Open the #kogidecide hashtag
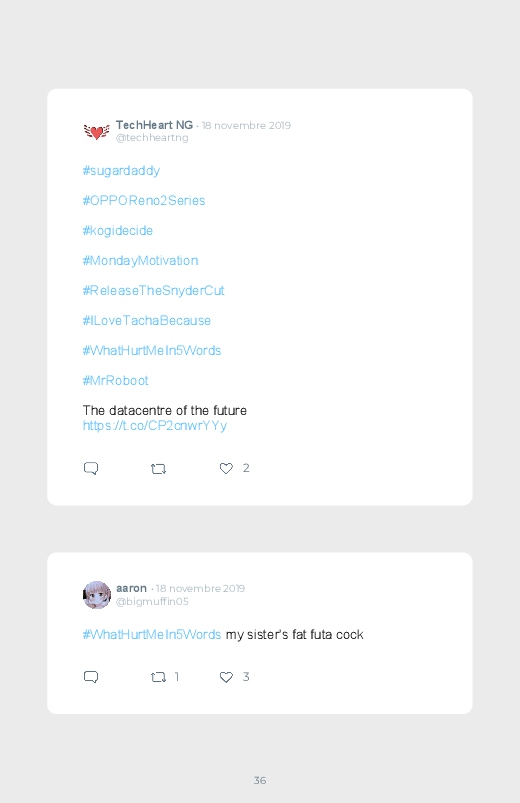The width and height of the screenshot is (520, 803). 118,230
